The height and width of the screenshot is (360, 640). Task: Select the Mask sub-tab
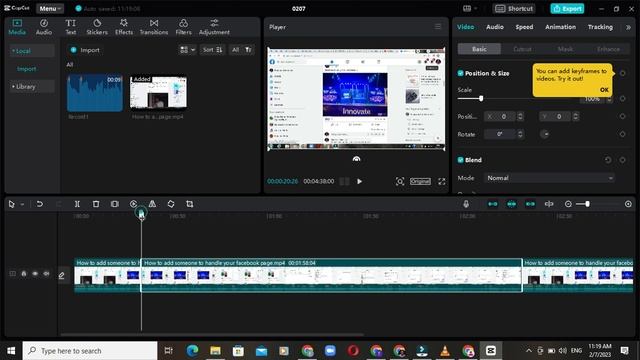click(565, 49)
